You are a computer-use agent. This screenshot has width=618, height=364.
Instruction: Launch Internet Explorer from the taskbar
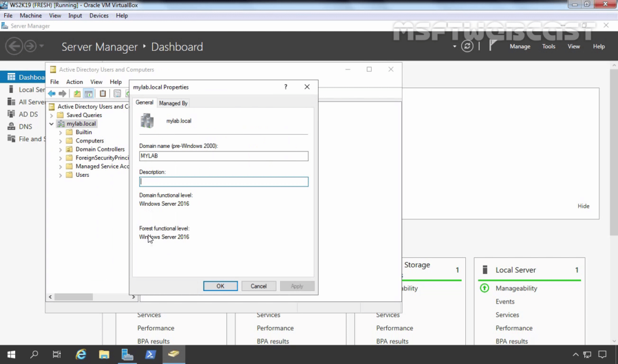point(81,354)
